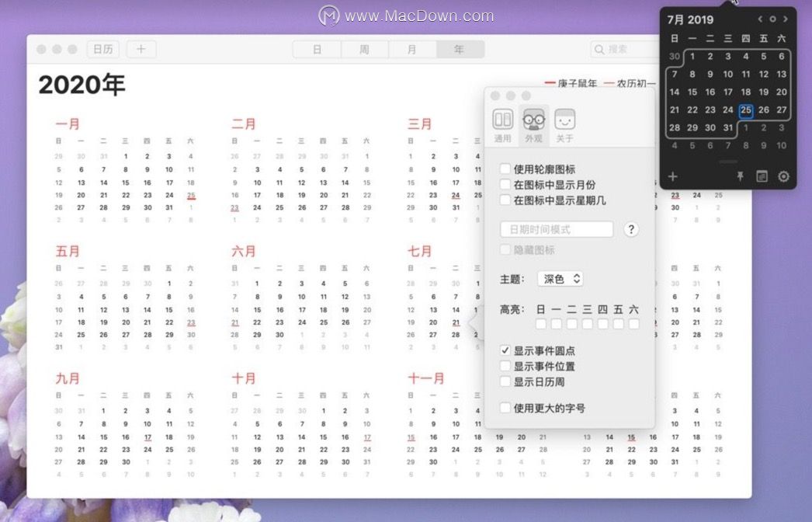Toggle highlight checkbox under 五 Friday

(x=619, y=324)
